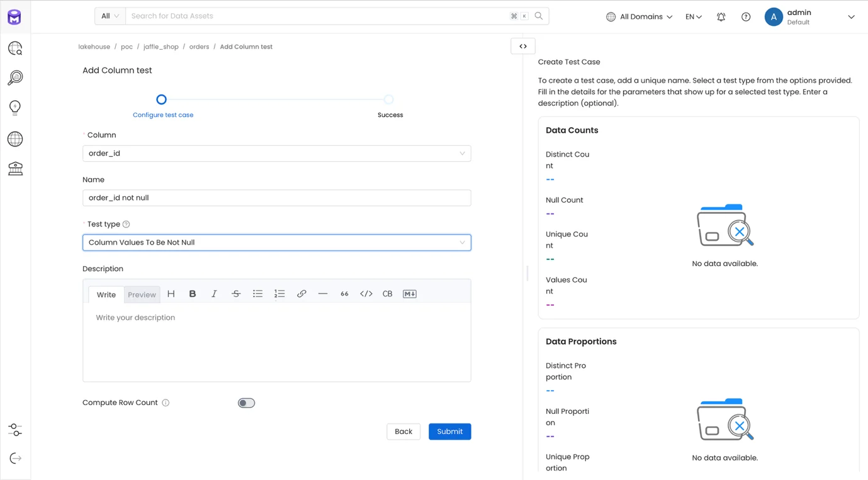Click the Name input field
Viewport: 868px width, 480px height.
coord(276,198)
